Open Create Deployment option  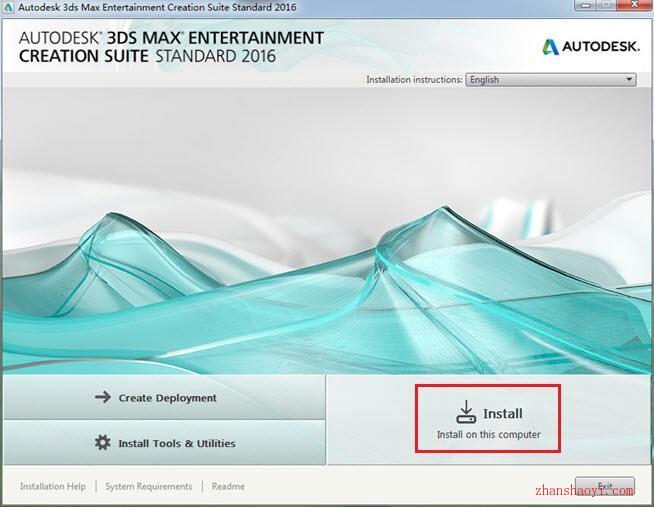coord(164,397)
